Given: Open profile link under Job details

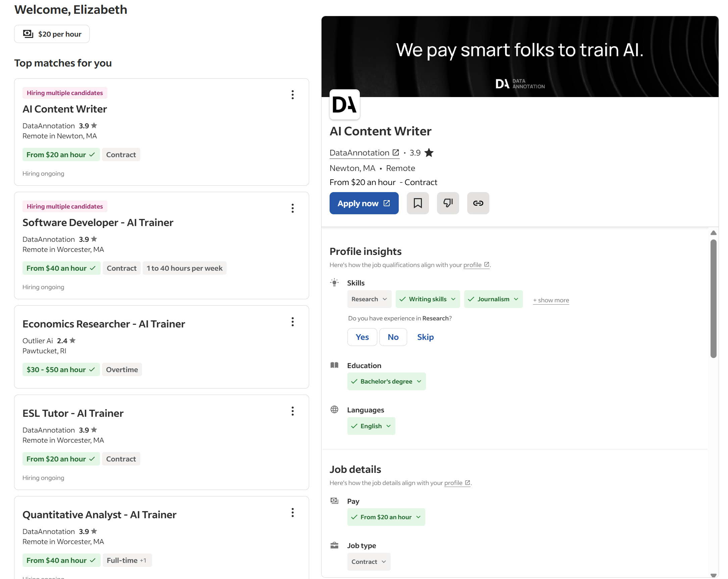Looking at the screenshot, I should [457, 483].
